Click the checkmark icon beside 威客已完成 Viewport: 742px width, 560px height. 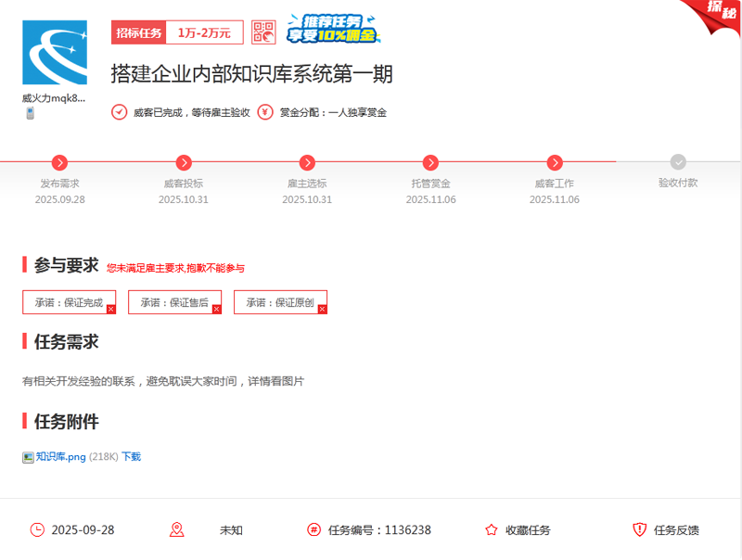pyautogui.click(x=119, y=111)
